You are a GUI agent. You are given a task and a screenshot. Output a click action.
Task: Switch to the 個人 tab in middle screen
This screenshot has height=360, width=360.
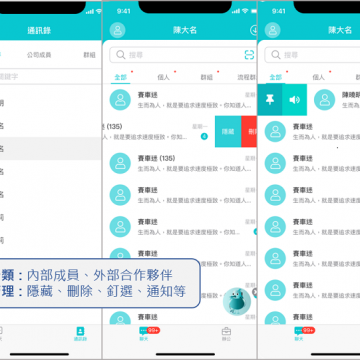[x=163, y=77]
